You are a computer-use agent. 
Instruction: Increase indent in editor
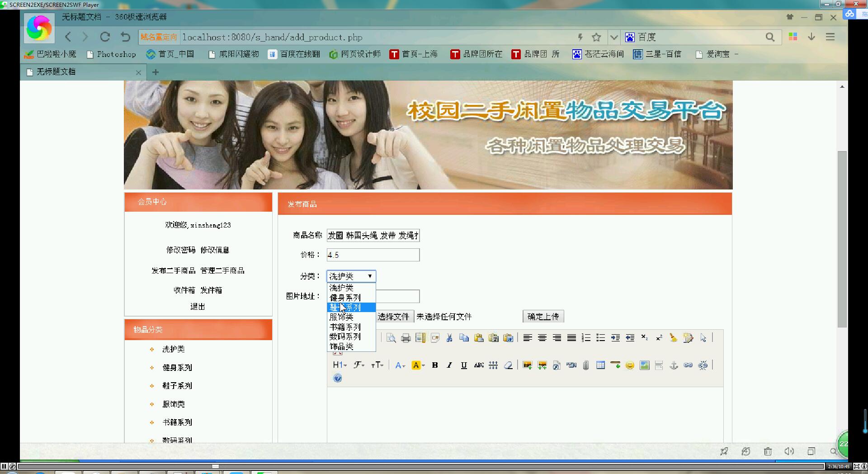615,338
